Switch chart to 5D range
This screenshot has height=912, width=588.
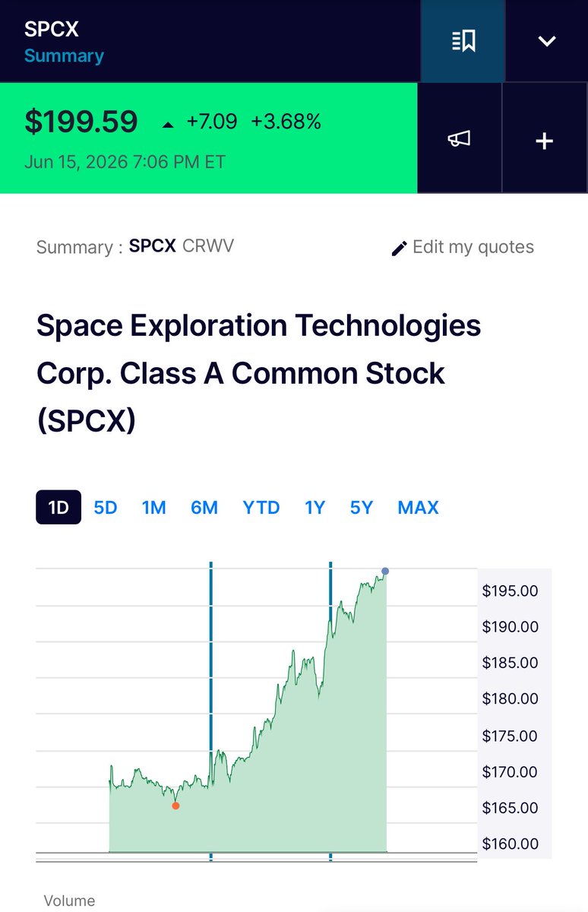tap(106, 508)
